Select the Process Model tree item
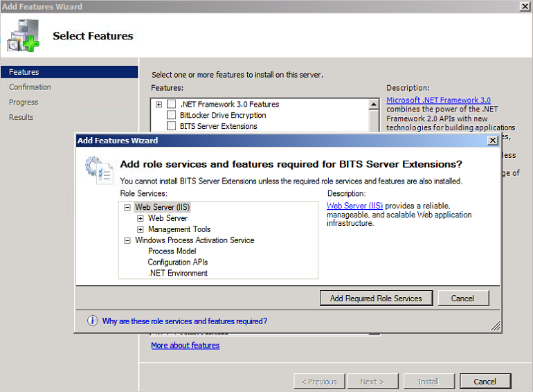 coord(172,251)
